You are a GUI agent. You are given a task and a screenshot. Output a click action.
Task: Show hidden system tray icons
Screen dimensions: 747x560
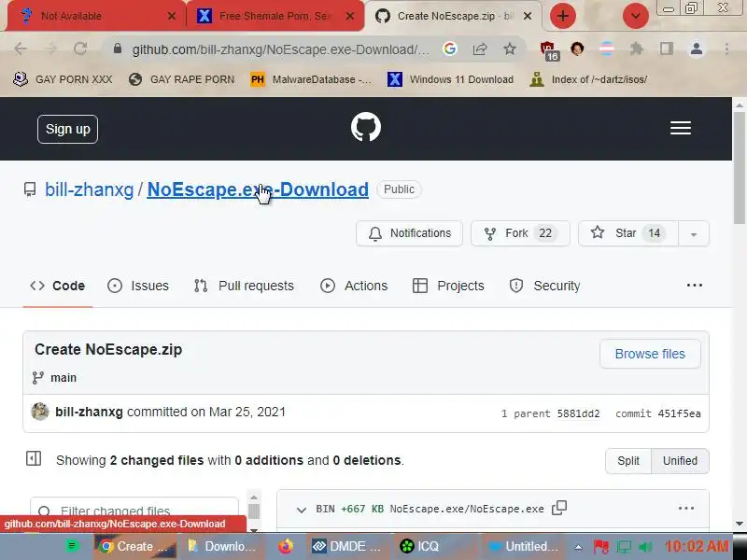(578, 547)
